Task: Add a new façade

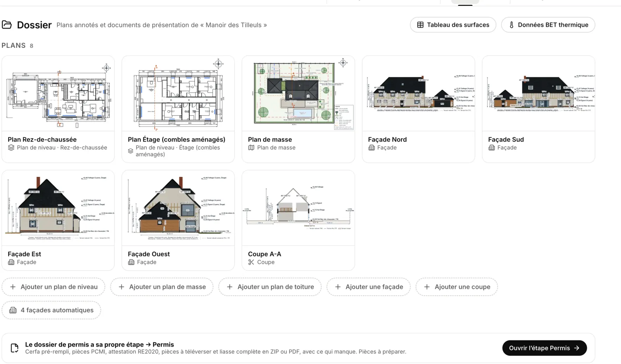Action: click(369, 287)
